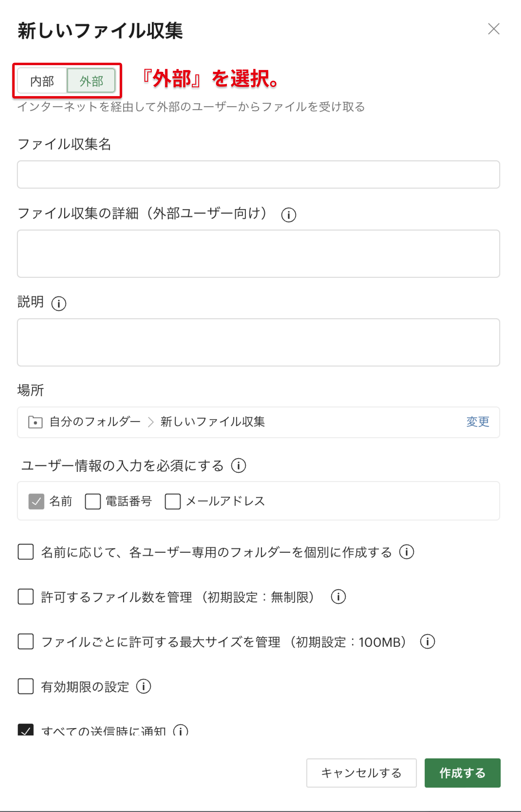Toggle 許可するファイル数を管理 checkbox
Screen dimensions: 521x812
26,597
